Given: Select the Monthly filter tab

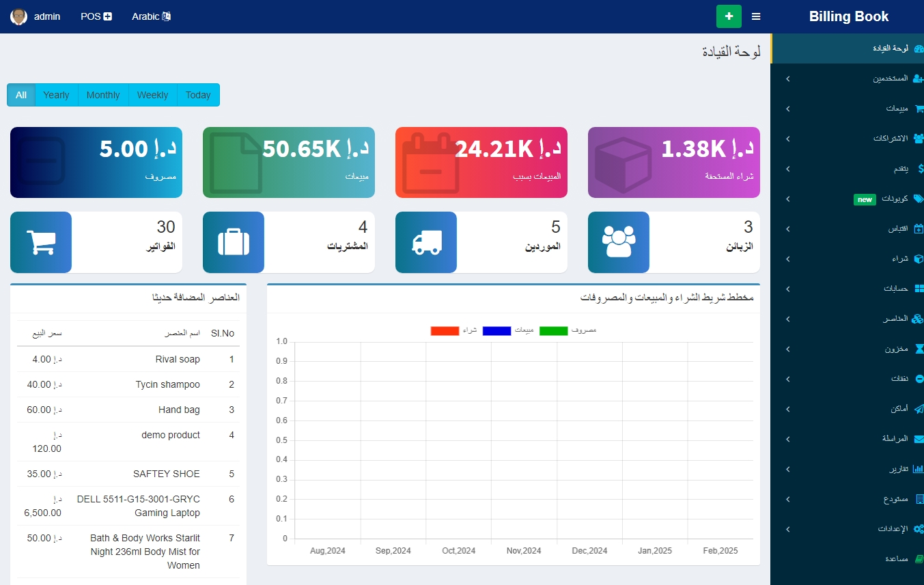Looking at the screenshot, I should pos(103,95).
